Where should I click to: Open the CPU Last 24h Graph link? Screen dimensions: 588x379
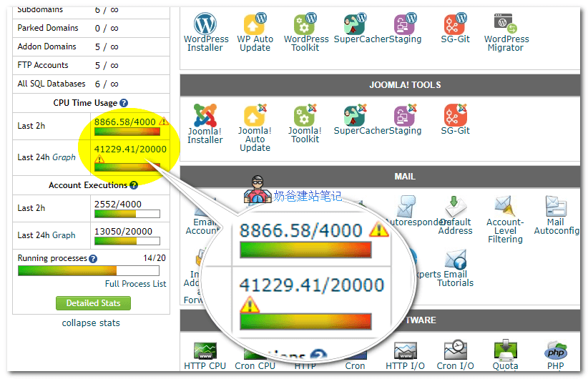point(64,157)
